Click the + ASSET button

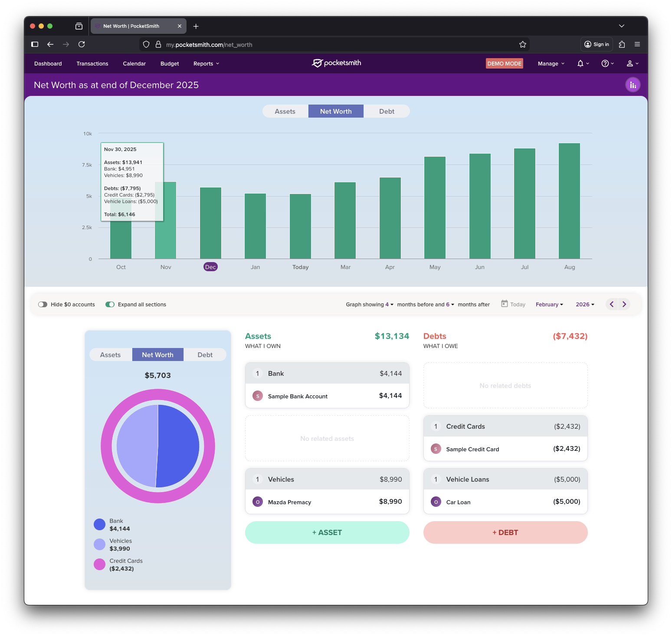(327, 532)
